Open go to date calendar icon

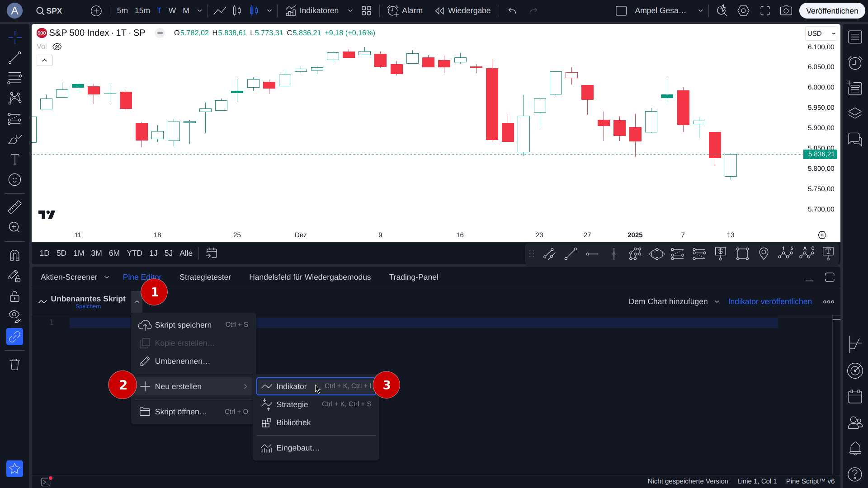pyautogui.click(x=212, y=253)
